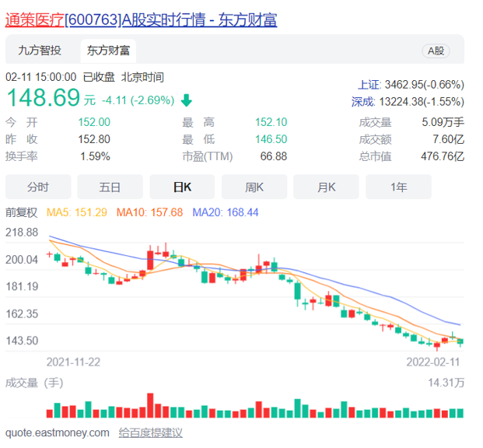Image resolution: width=483 pixels, height=448 pixels.
Task: Click the 218.88 price axis label
Action: 22,233
